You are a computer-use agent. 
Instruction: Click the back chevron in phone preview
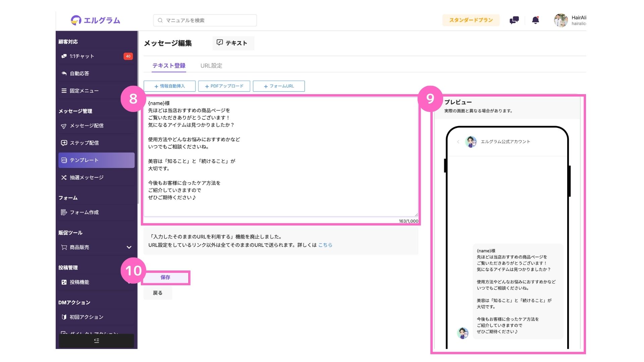pos(458,142)
